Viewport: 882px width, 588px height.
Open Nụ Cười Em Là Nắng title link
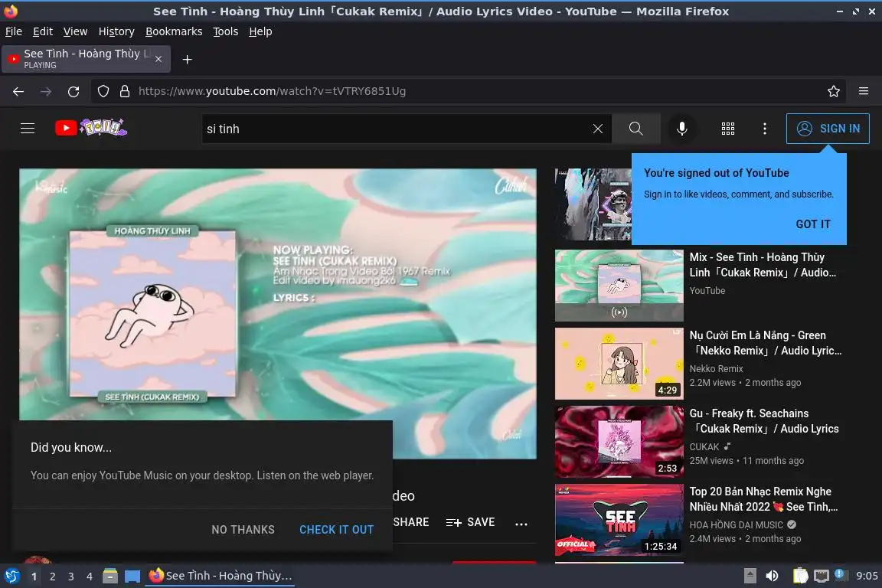[x=765, y=343]
